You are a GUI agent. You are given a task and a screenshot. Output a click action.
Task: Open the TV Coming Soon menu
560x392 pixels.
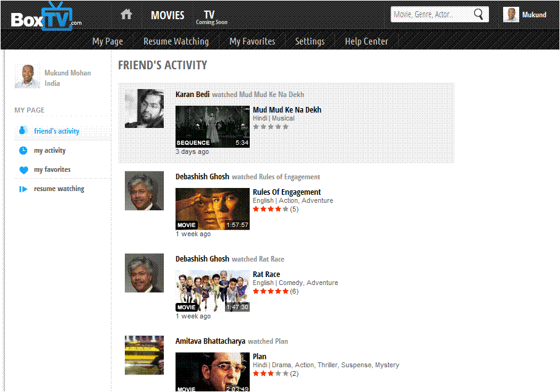click(211, 17)
